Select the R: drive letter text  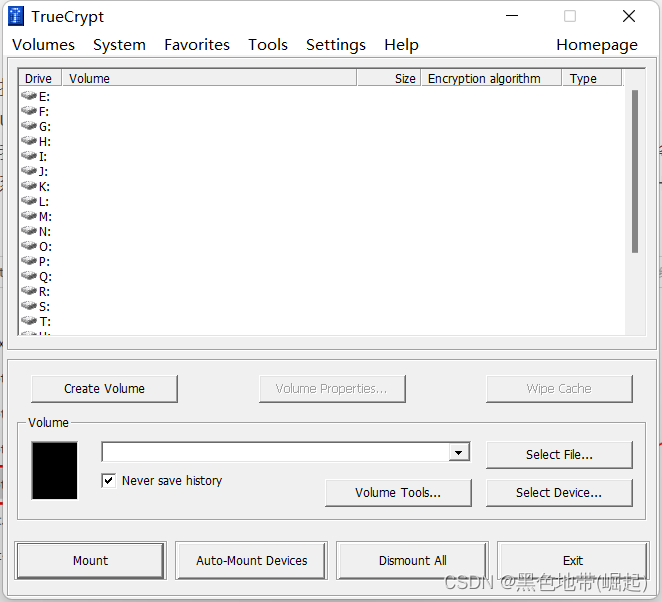click(x=44, y=292)
